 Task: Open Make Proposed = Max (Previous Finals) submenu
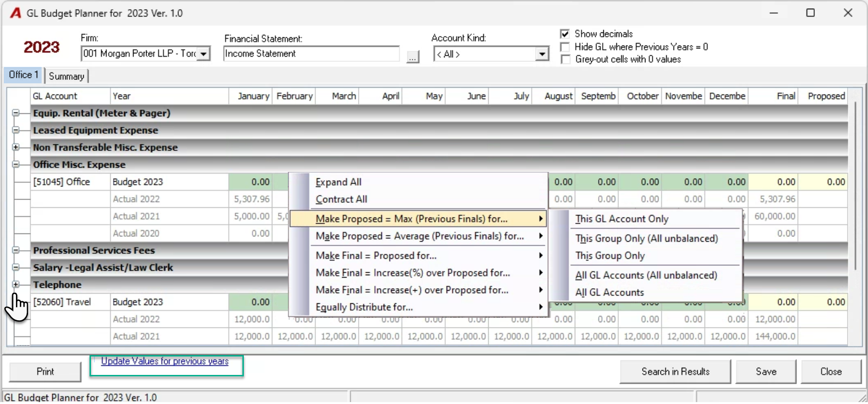tap(419, 219)
